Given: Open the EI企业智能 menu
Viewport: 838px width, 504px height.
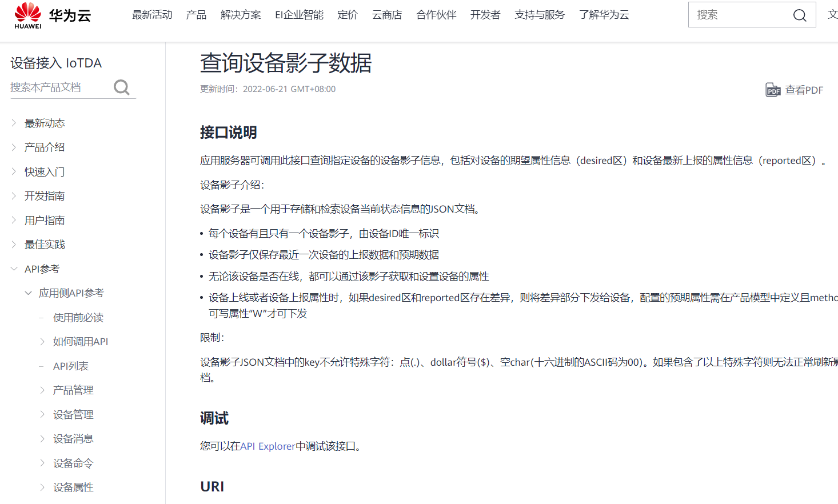Looking at the screenshot, I should 299,15.
